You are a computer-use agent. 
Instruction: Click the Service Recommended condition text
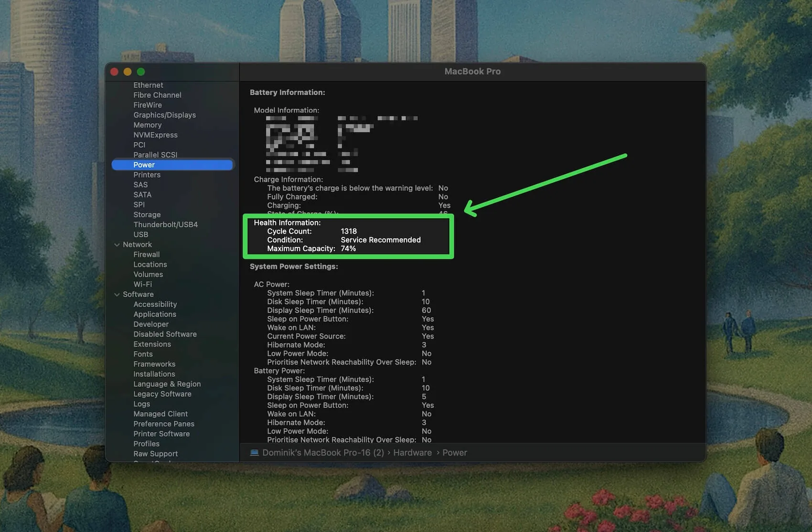click(x=381, y=240)
